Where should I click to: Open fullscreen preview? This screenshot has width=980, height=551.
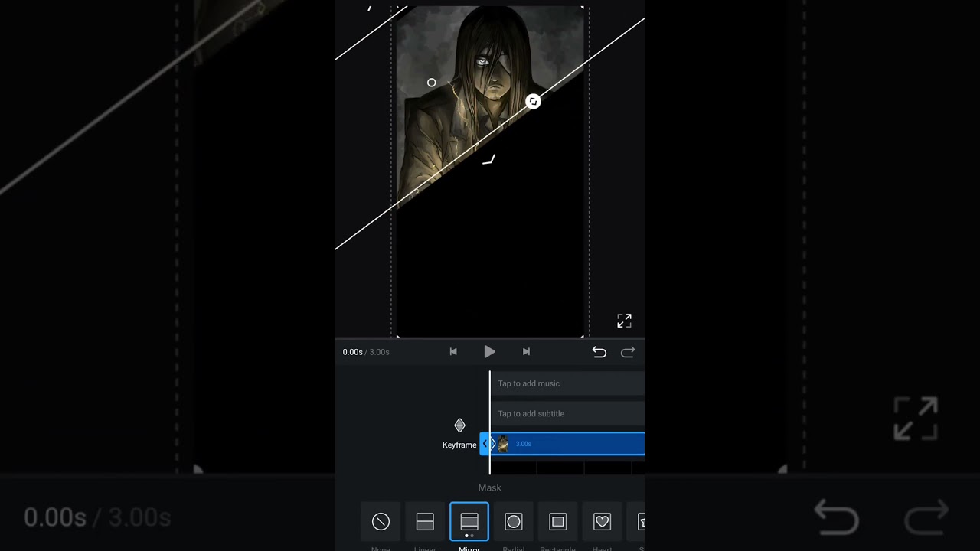pos(625,321)
